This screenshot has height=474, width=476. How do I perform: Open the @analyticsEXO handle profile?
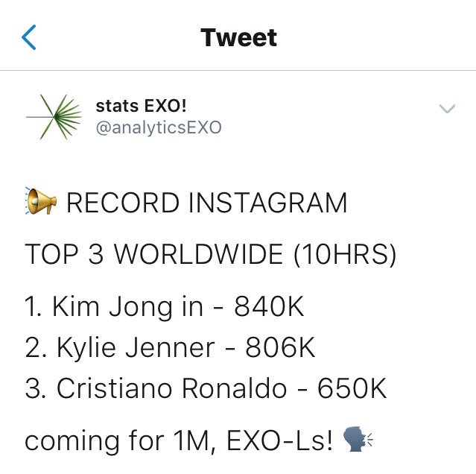pyautogui.click(x=159, y=127)
